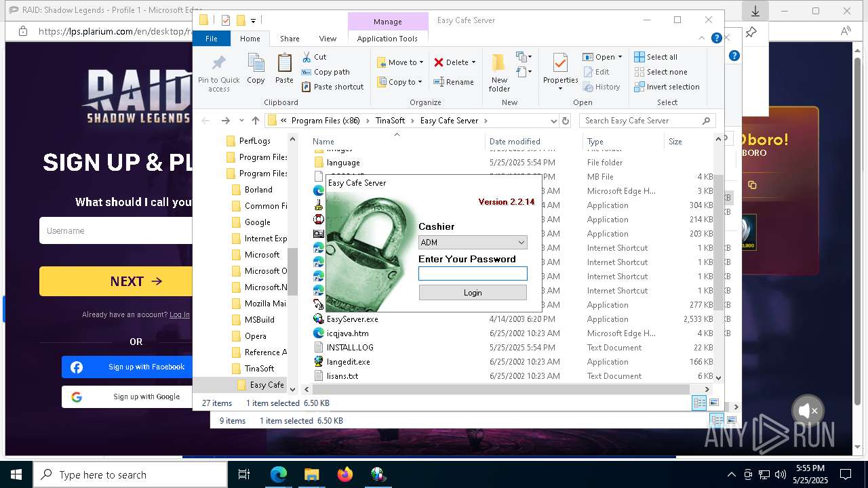Viewport: 868px width, 488px height.
Task: Click the Log In link on RAID page
Action: [x=180, y=314]
